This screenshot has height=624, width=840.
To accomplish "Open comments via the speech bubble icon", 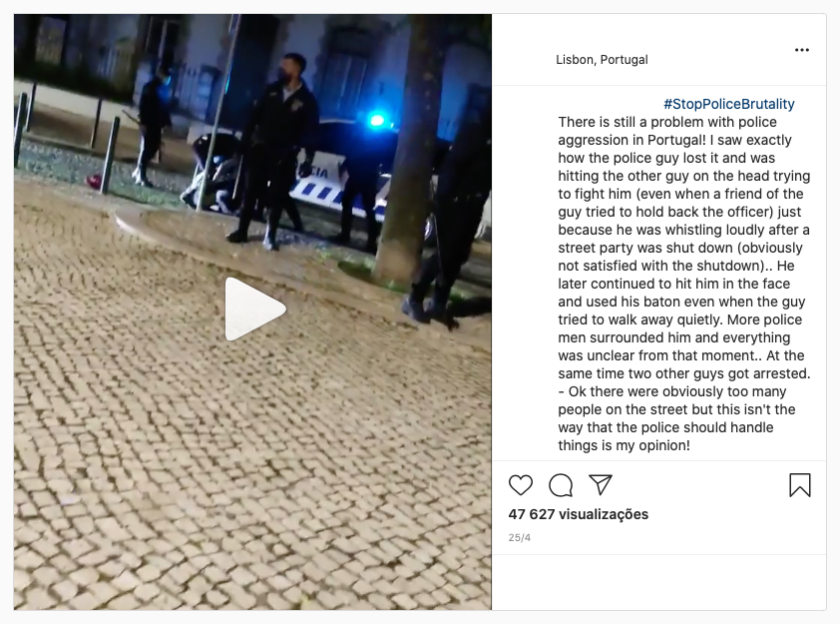I will coord(561,485).
